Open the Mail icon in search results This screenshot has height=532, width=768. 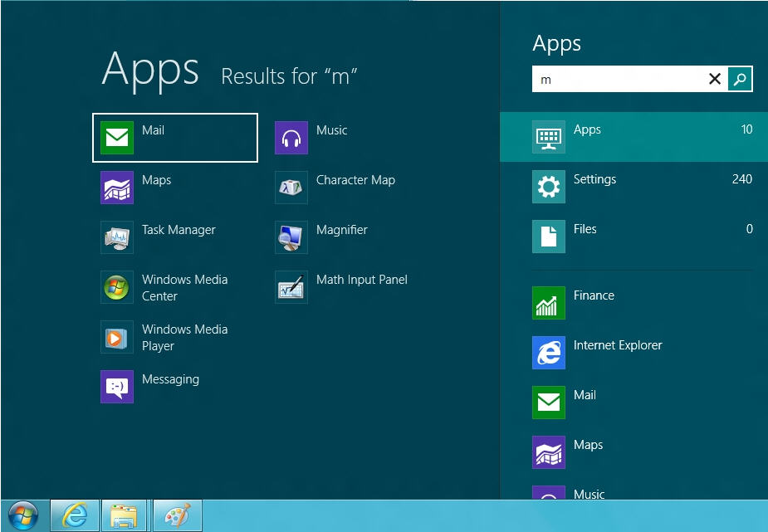pyautogui.click(x=117, y=138)
